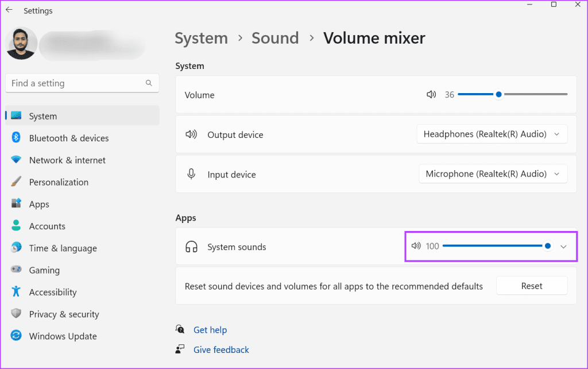Click the Reset button
588x369 pixels.
pyautogui.click(x=532, y=286)
